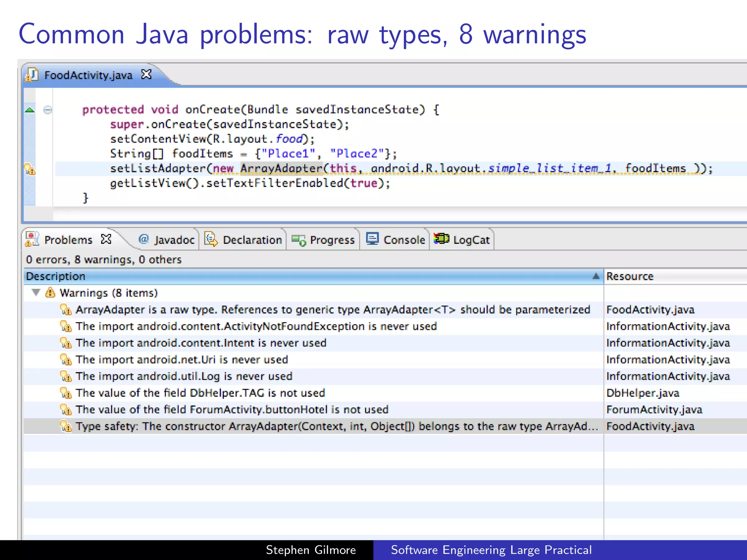Switch to the Declaration tab
The height and width of the screenshot is (560, 747).
point(243,240)
